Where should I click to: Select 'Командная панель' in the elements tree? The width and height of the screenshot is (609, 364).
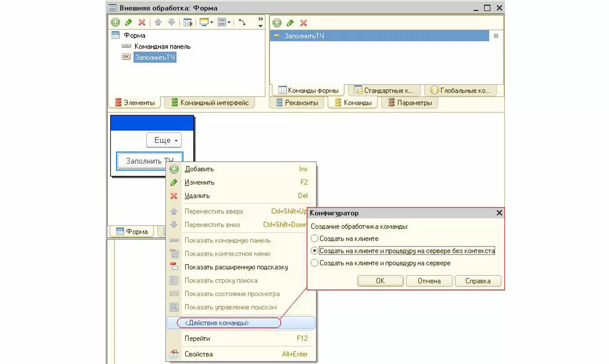tap(162, 46)
